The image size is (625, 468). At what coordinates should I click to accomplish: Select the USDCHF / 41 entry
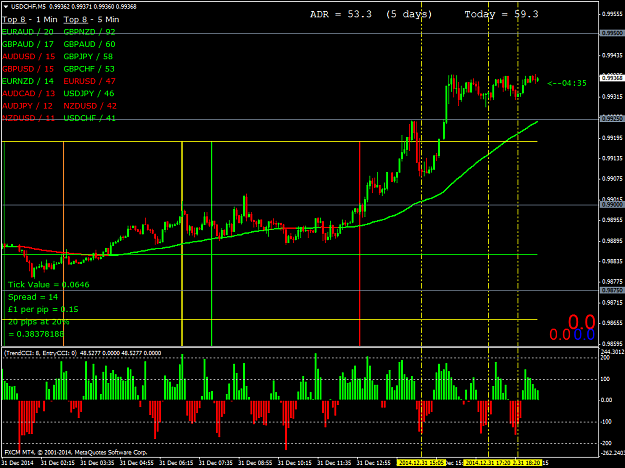tap(89, 118)
